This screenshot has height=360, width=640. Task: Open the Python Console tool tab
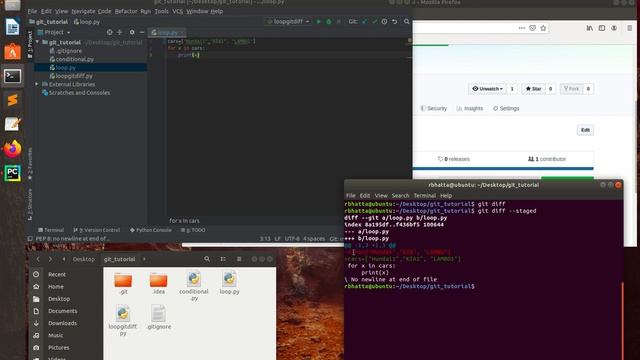point(151,230)
